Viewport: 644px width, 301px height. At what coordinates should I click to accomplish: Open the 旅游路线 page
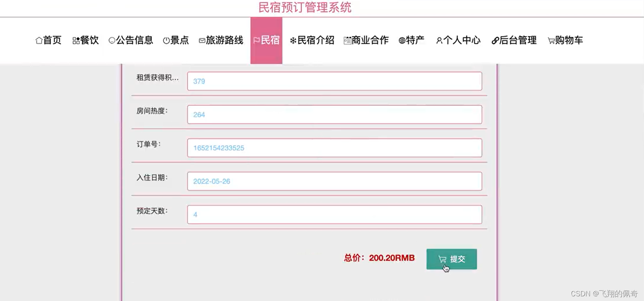221,40
